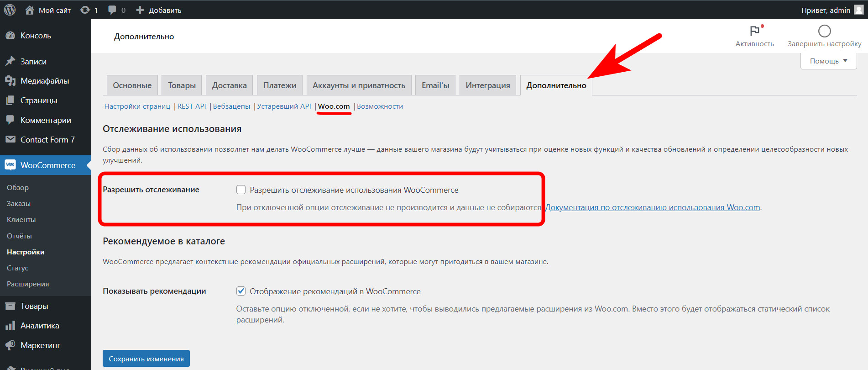Open Устаревший API subsection
This screenshot has height=370, width=868.
[x=284, y=106]
